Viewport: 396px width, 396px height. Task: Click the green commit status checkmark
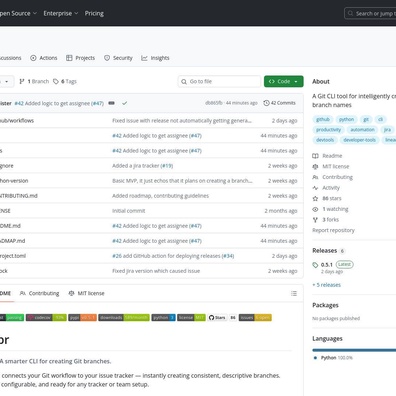tap(124, 103)
